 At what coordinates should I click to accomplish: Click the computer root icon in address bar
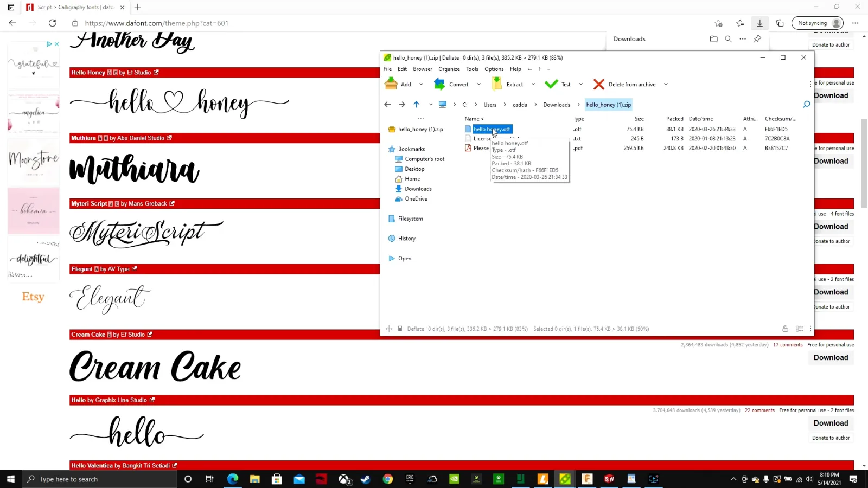tap(443, 105)
